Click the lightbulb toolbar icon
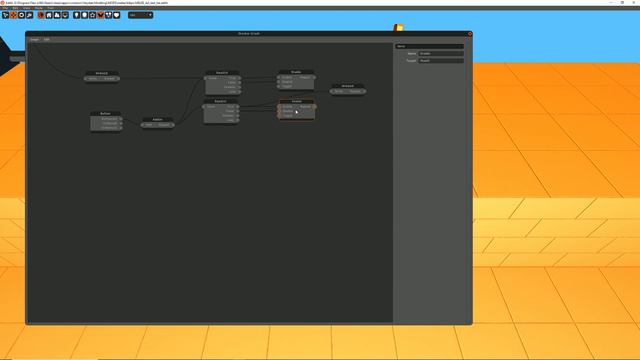The image size is (640, 360). pos(76,15)
